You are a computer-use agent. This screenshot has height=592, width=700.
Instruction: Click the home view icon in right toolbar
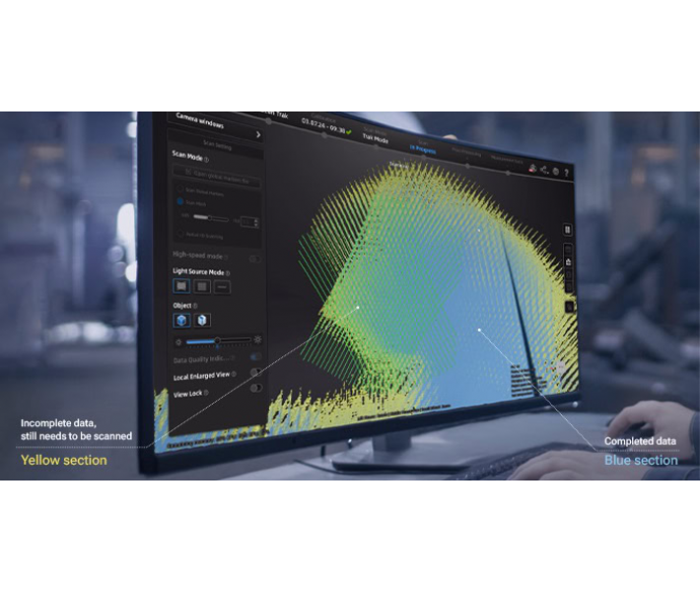(569, 262)
